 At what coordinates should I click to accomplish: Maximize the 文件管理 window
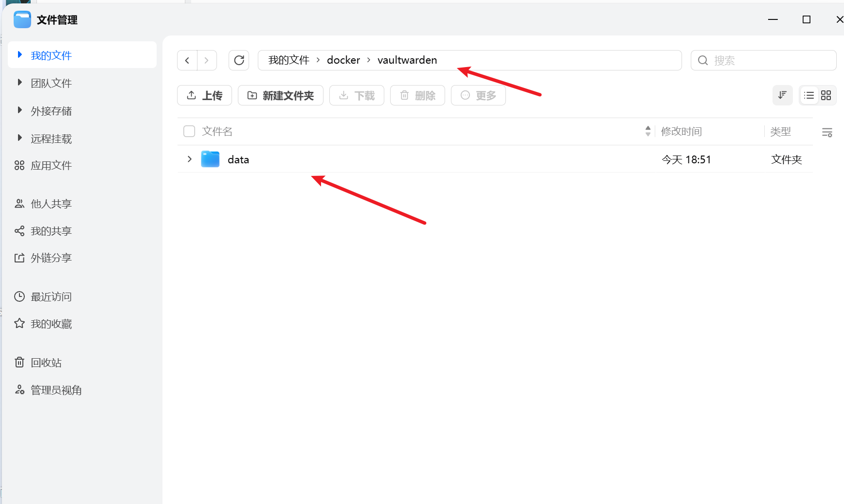[x=807, y=19]
